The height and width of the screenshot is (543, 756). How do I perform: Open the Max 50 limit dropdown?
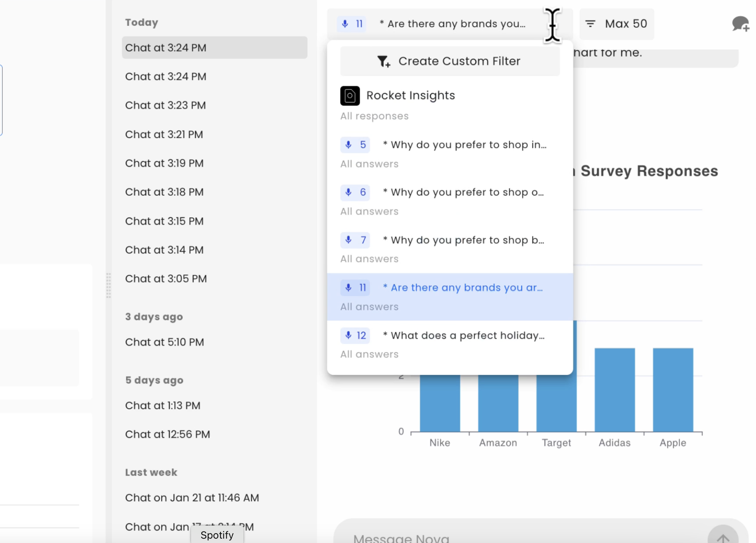coord(617,24)
